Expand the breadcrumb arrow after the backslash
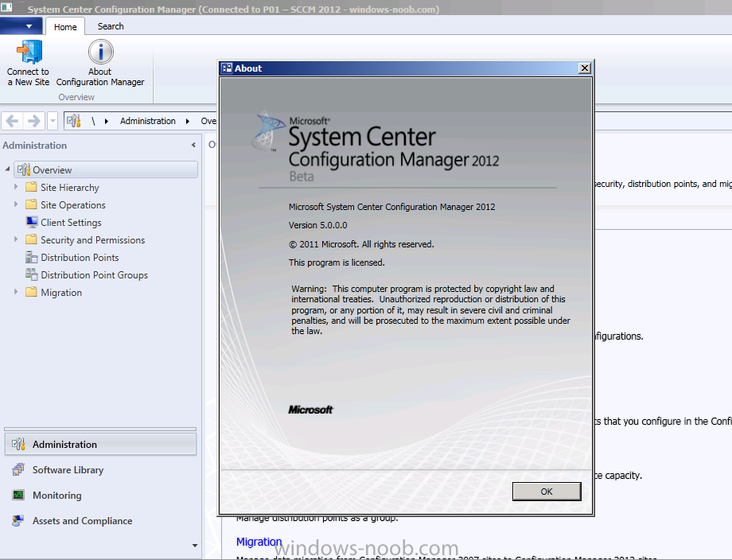 (107, 122)
